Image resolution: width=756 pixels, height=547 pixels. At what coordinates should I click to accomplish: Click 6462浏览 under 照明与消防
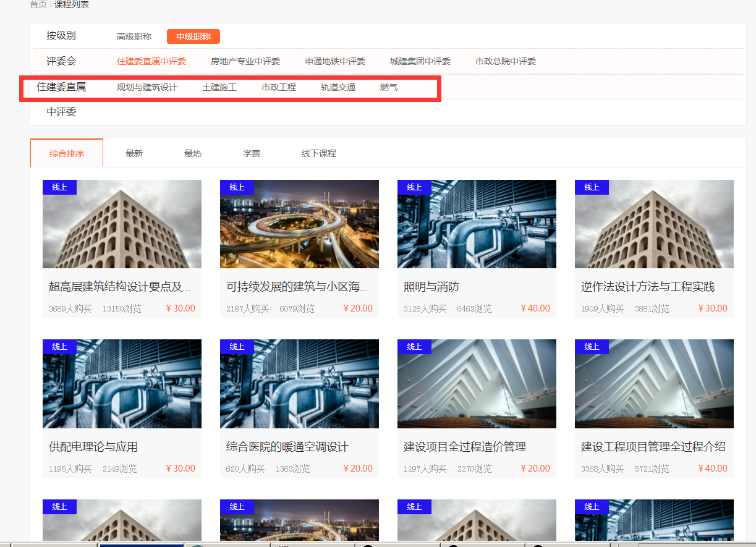click(474, 308)
